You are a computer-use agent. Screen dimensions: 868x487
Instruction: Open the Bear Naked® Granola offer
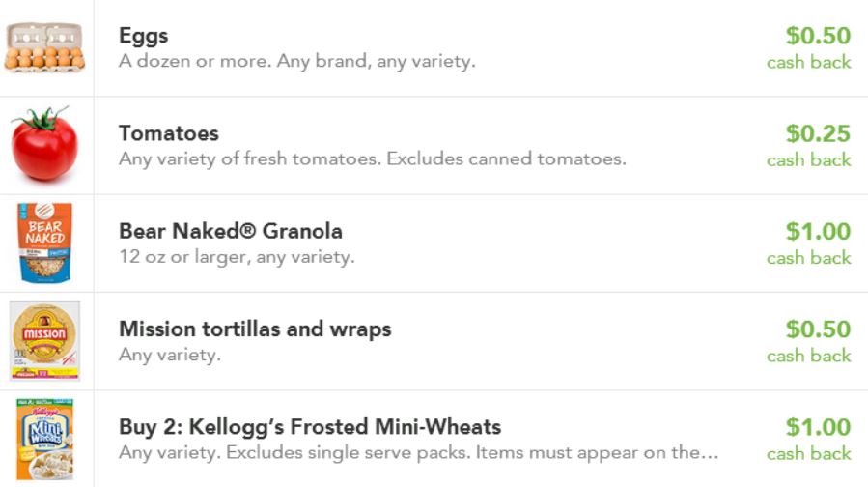pyautogui.click(x=230, y=232)
